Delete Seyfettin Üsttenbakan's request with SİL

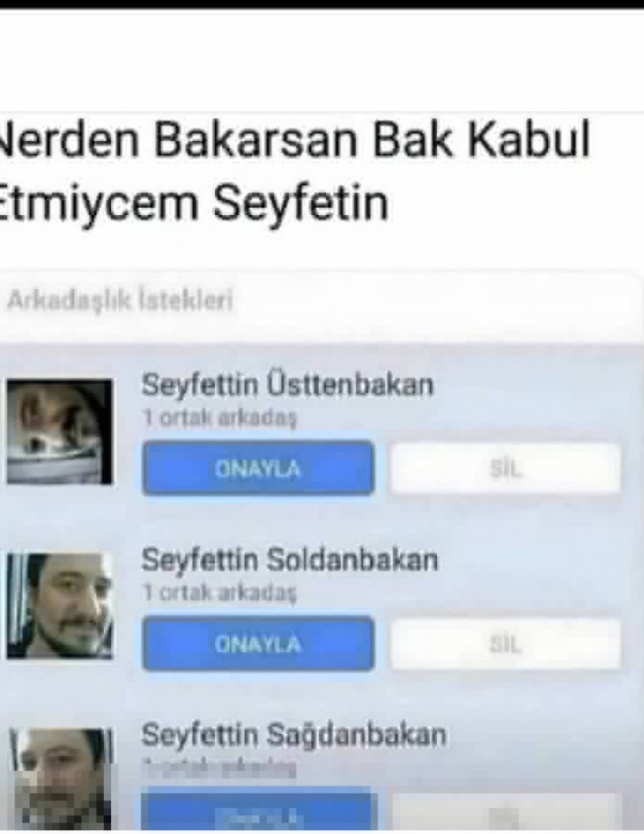[x=506, y=469]
